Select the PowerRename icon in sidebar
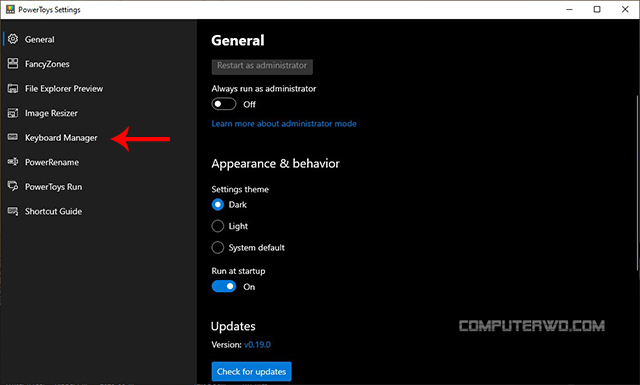Screen dimensions: 640x385 click(13, 162)
